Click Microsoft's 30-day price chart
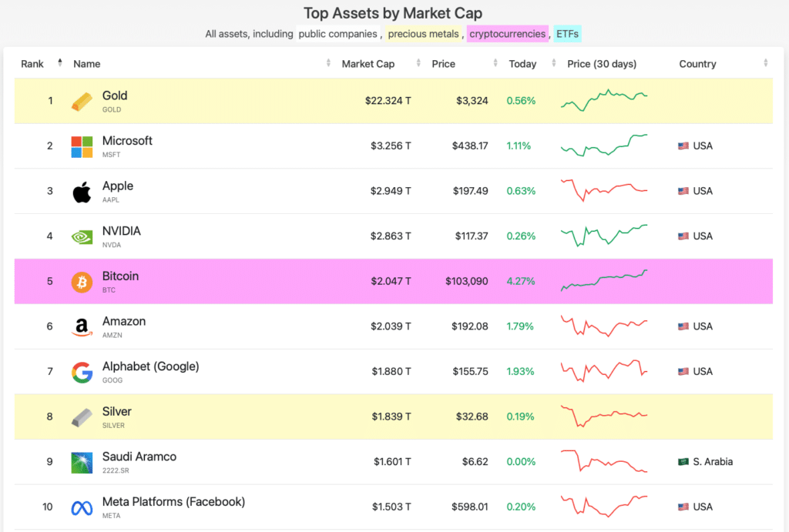This screenshot has height=532, width=789. pyautogui.click(x=604, y=146)
